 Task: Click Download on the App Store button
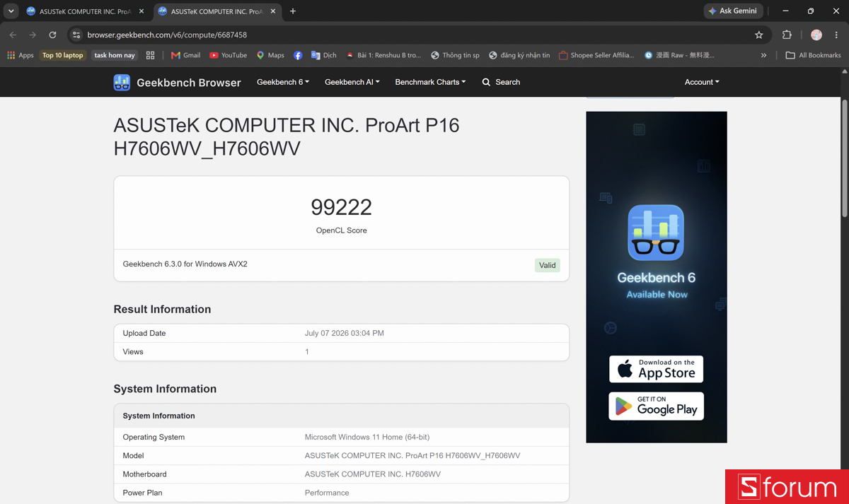coord(656,369)
